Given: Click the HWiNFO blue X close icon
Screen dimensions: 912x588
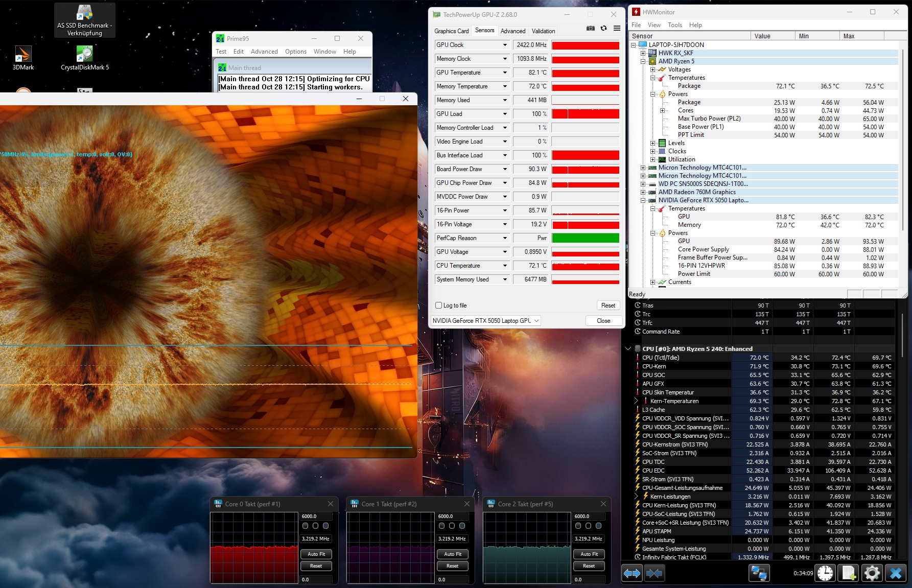Looking at the screenshot, I should tap(896, 573).
